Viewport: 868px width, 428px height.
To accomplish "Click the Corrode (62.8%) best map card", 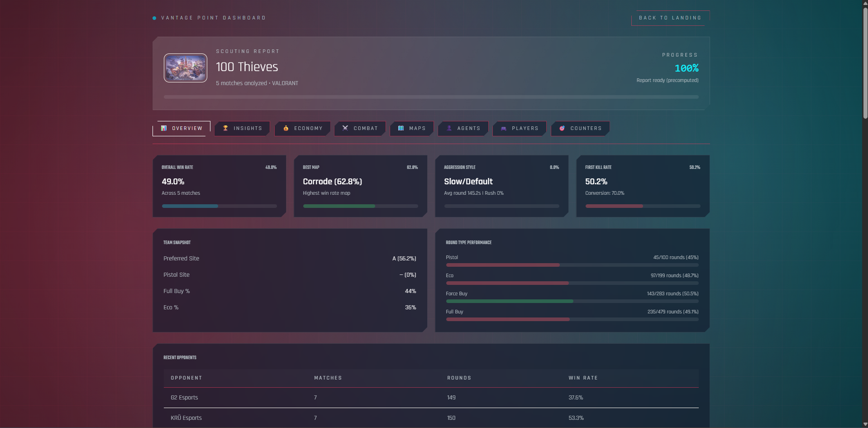I will pyautogui.click(x=360, y=186).
